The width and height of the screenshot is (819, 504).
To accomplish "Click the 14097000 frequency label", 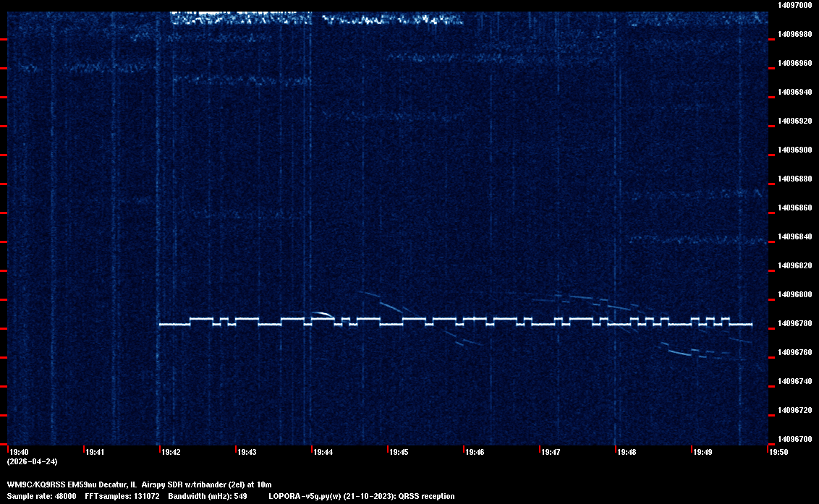I will (x=794, y=5).
